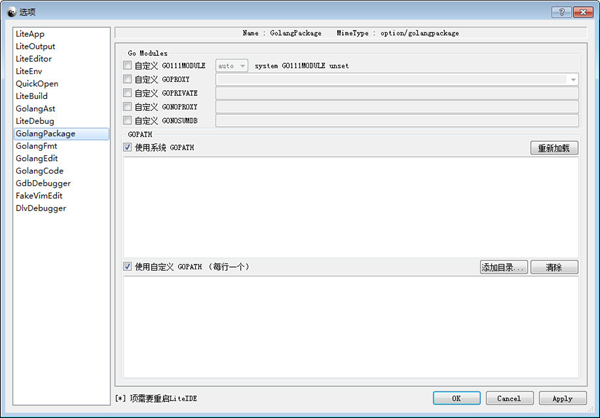This screenshot has width=600, height=418.
Task: Select LiteEnv in the options list
Action: coord(61,71)
